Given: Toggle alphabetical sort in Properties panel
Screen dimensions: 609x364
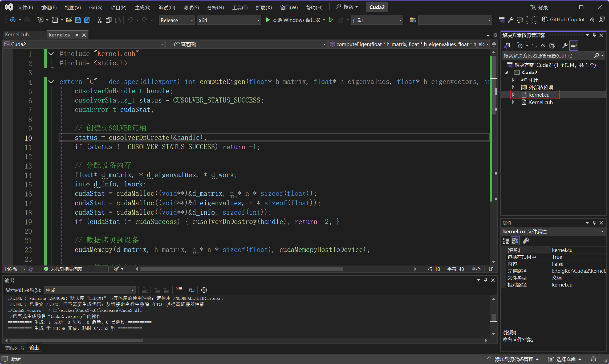Looking at the screenshot, I should point(515,241).
